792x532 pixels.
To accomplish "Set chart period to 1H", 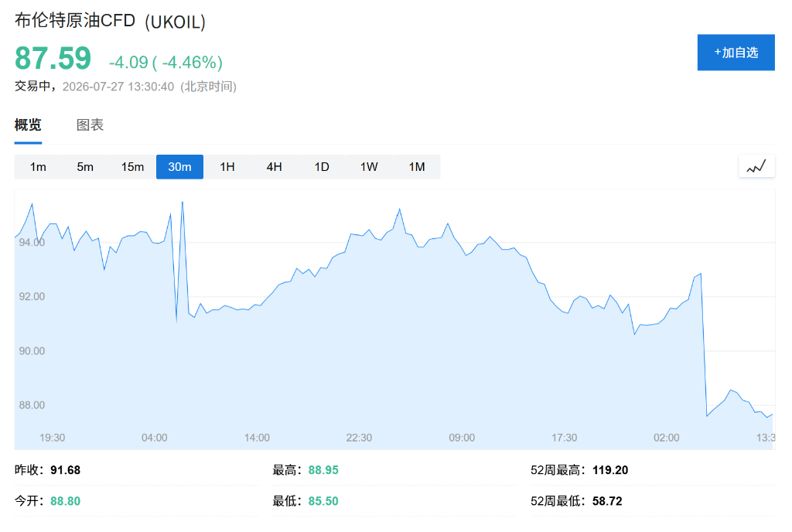I will (227, 167).
